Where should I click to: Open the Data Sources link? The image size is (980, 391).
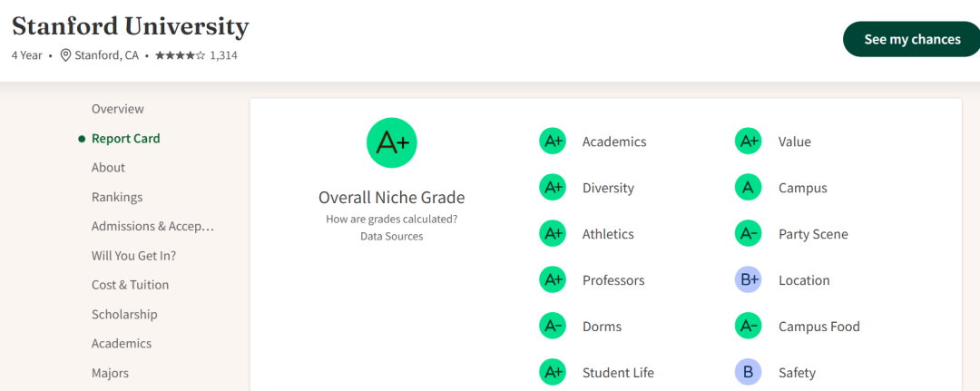point(392,236)
